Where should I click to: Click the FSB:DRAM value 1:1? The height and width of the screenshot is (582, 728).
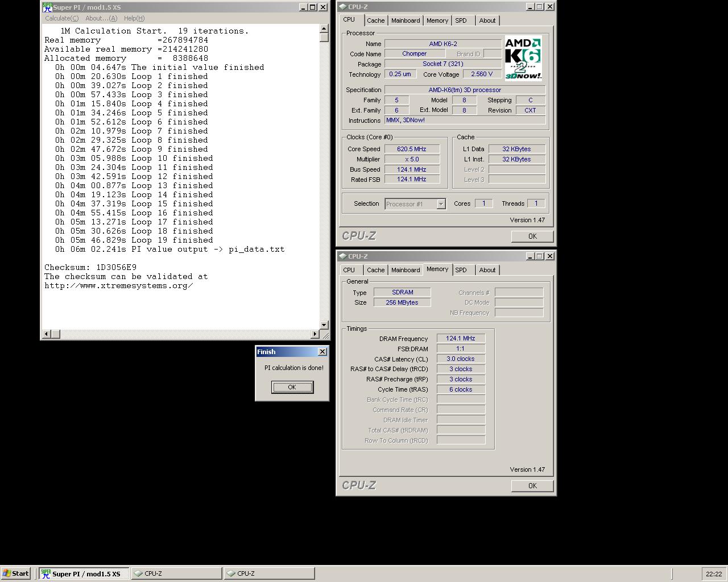pyautogui.click(x=461, y=348)
